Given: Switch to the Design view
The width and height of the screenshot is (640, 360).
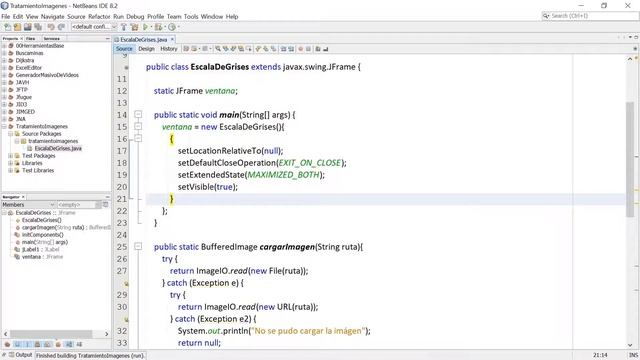Looking at the screenshot, I should point(146,49).
